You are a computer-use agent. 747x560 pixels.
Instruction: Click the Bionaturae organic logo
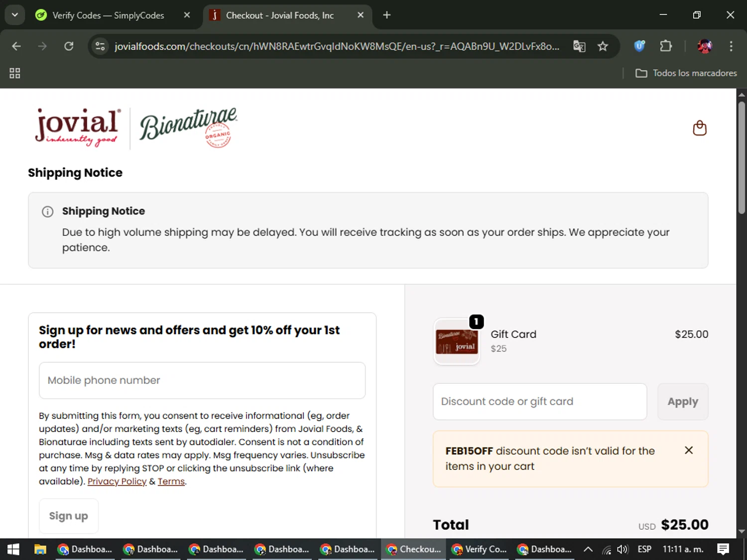pos(188,127)
